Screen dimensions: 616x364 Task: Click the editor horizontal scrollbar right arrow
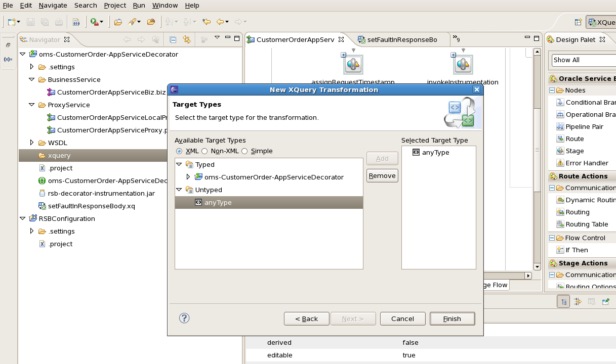pos(528,276)
